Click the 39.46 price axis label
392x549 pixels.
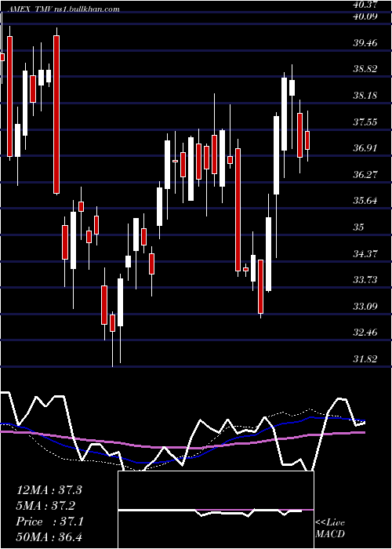click(x=365, y=43)
